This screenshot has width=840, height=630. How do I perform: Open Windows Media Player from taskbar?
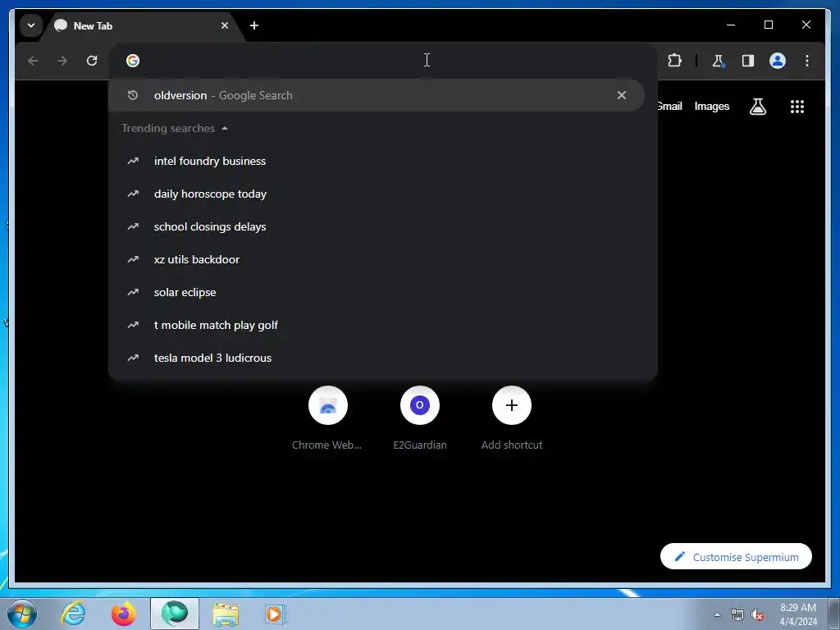[x=276, y=614]
